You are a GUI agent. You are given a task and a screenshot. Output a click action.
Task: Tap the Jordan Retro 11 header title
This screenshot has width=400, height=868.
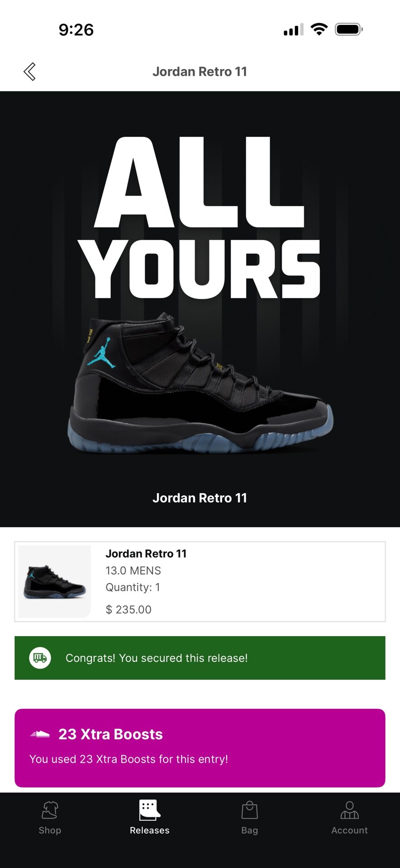tap(200, 71)
